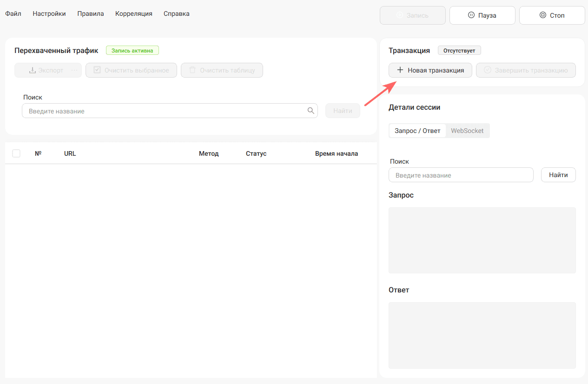Click the Время начала column header
The width and height of the screenshot is (588, 384).
click(x=337, y=153)
